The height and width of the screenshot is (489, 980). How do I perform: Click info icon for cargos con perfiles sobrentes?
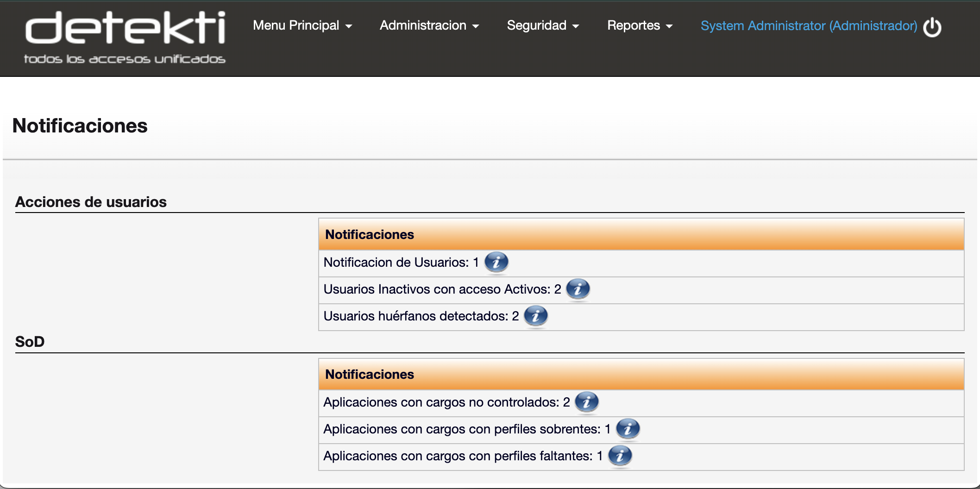click(628, 429)
